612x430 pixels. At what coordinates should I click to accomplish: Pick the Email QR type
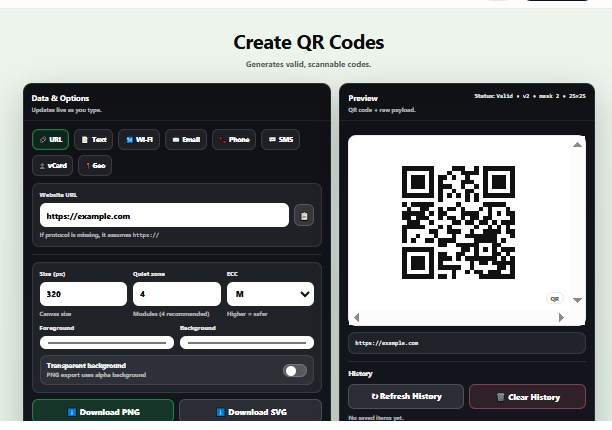185,140
